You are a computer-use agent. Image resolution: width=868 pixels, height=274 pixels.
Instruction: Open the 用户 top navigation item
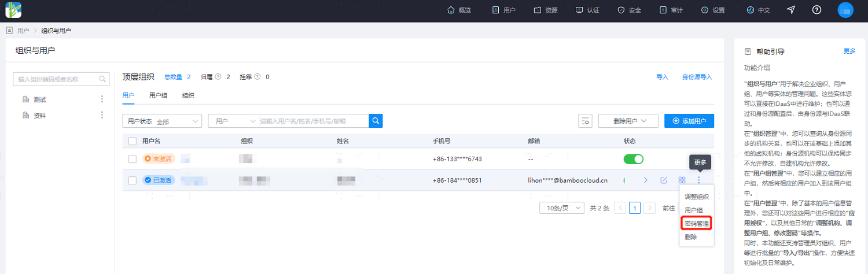503,10
